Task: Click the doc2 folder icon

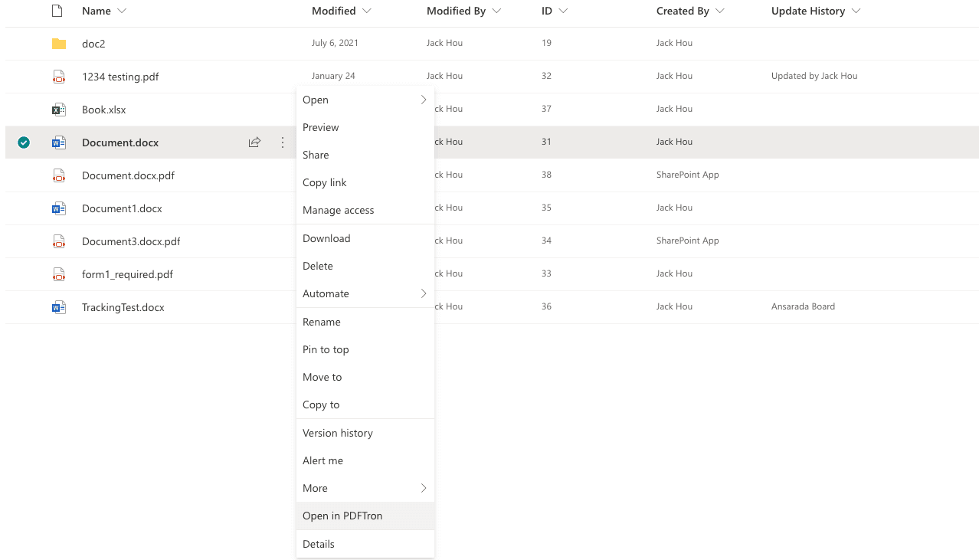Action: pos(59,44)
